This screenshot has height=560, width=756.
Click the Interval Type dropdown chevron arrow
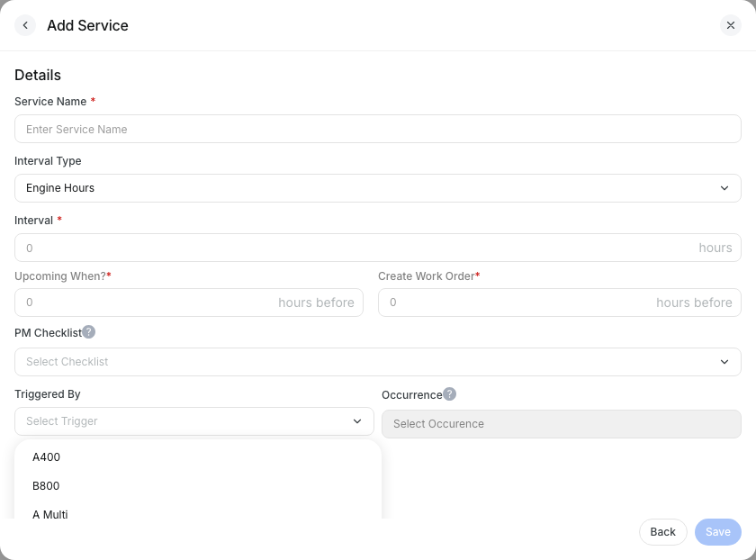(724, 188)
